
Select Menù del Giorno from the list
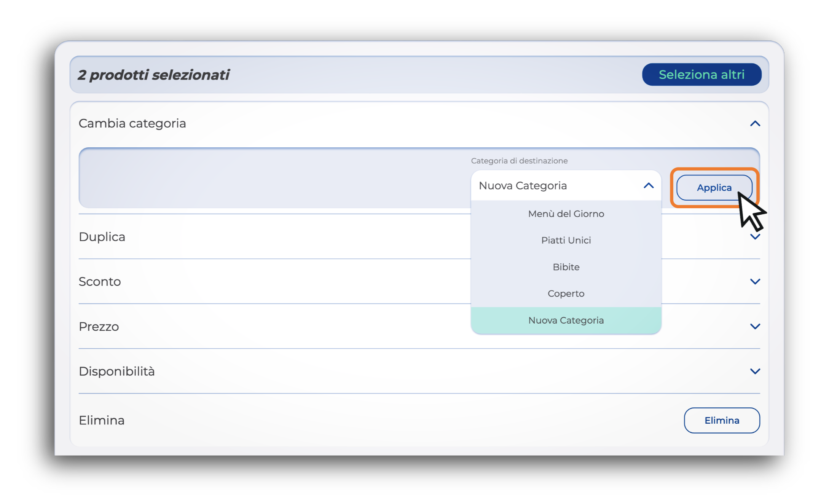(566, 214)
